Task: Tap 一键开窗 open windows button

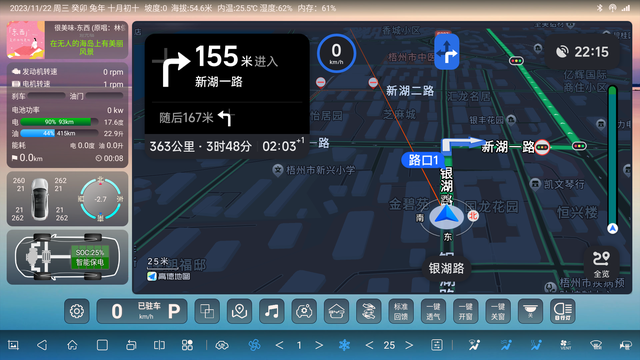Action: tap(466, 311)
